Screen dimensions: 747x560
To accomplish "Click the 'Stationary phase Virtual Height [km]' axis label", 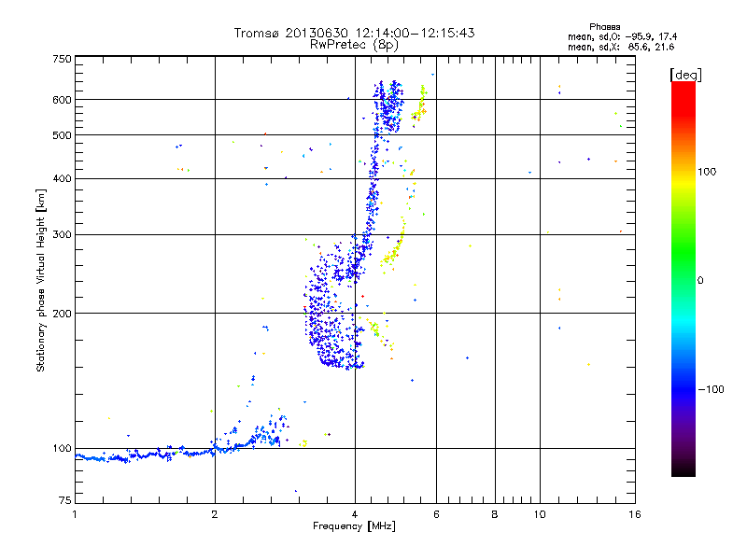I will point(41,280).
